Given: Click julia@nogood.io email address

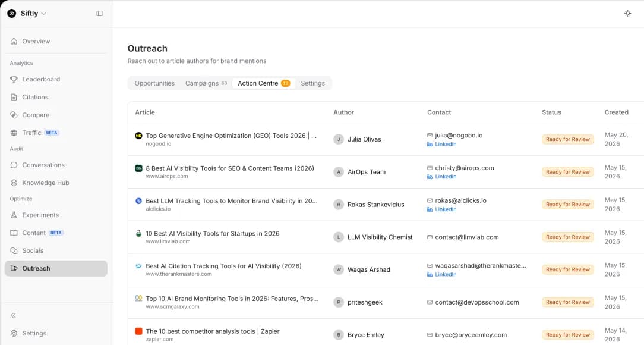Looking at the screenshot, I should pyautogui.click(x=459, y=135).
